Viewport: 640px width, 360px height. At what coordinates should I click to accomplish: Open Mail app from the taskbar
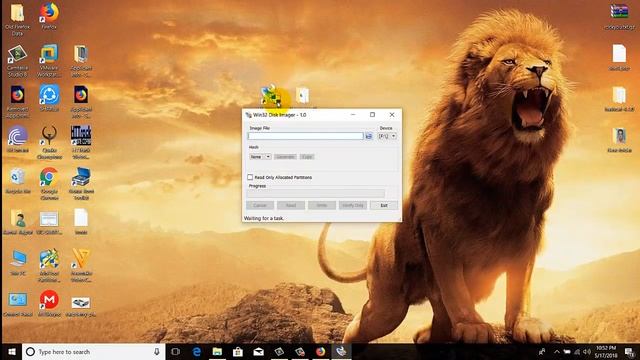(x=258, y=351)
